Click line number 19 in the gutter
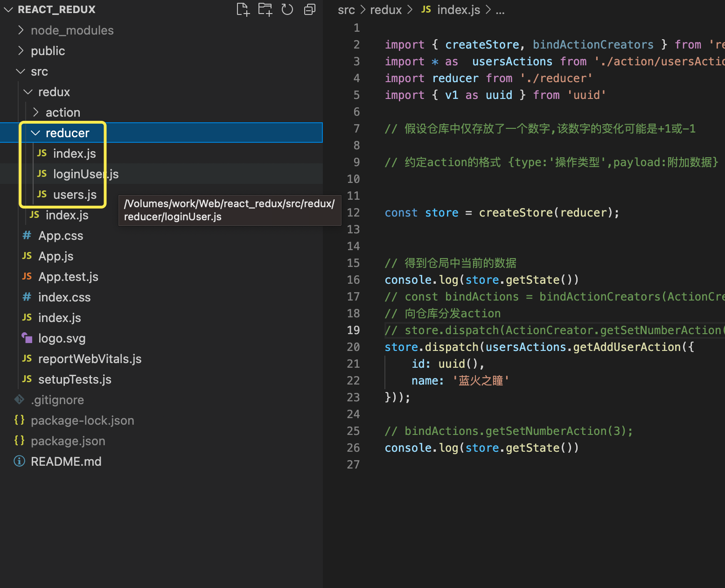Viewport: 725px width, 588px height. tap(353, 330)
